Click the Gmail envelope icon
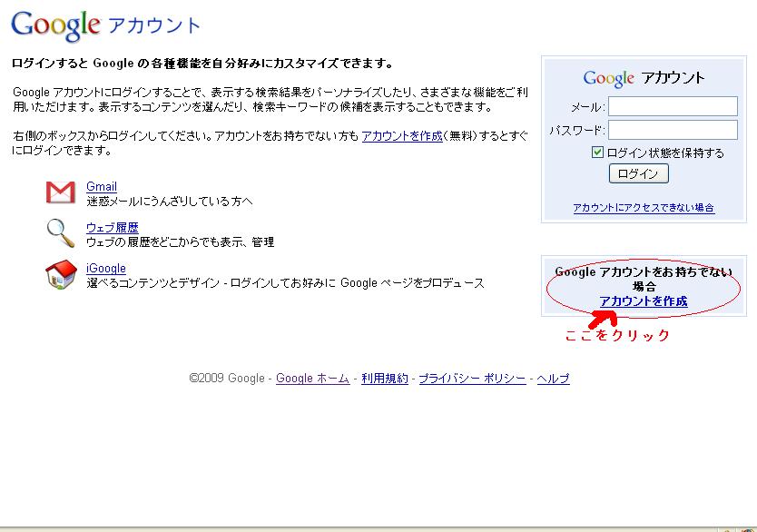 tap(60, 192)
